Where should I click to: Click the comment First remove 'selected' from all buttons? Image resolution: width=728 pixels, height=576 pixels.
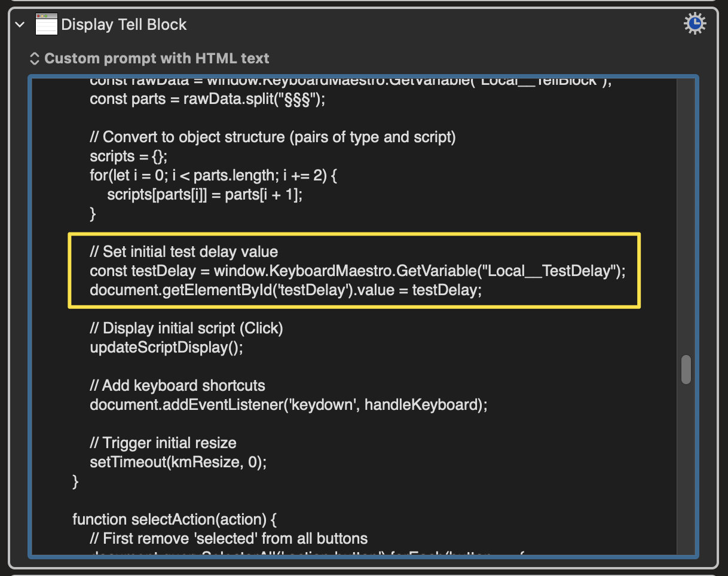click(x=229, y=538)
